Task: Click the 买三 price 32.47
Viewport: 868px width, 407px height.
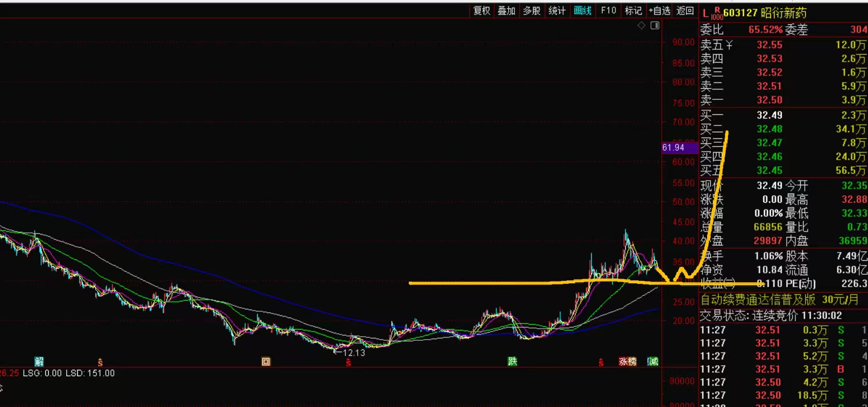Action: click(x=769, y=143)
